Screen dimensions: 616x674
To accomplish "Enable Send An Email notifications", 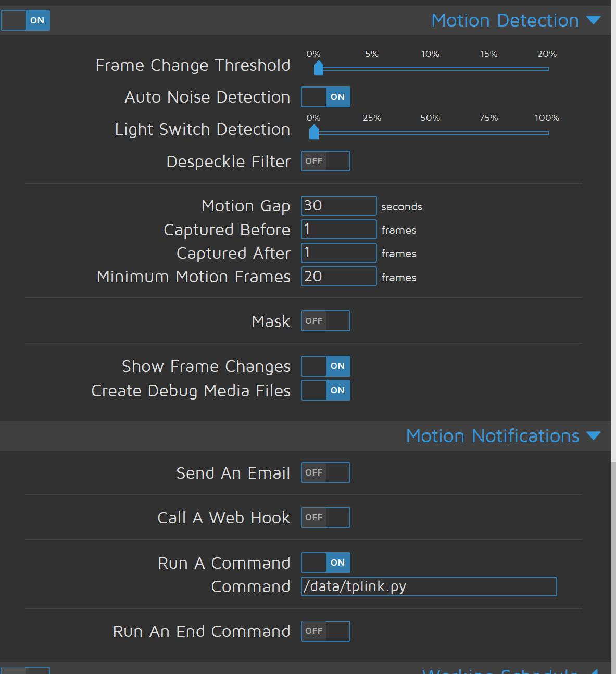I will click(325, 472).
